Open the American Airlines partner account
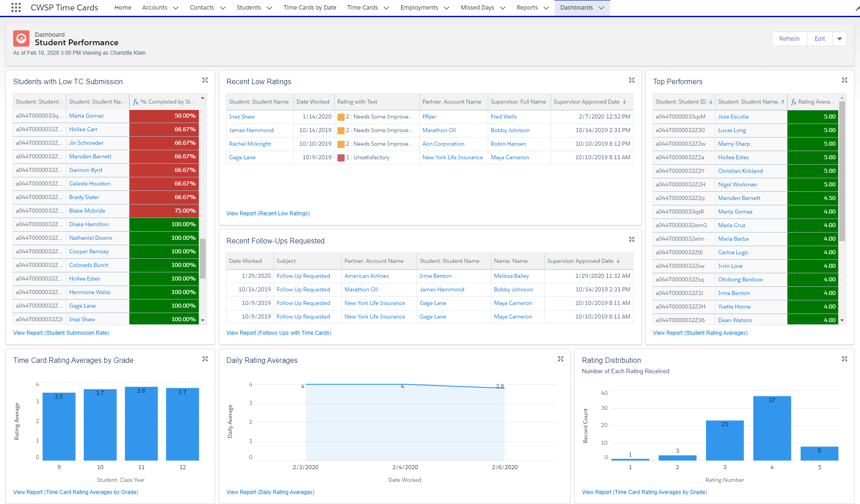Screen dimensions: 860x504 366,276
